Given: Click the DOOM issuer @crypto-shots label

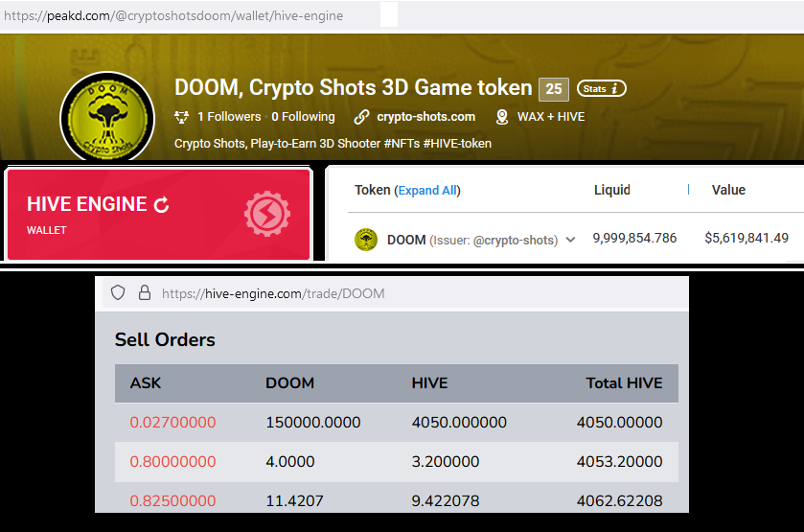Looking at the screenshot, I should pyautogui.click(x=494, y=240).
